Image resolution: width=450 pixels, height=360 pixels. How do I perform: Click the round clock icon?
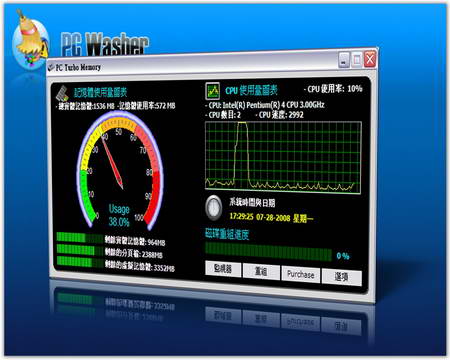pos(213,208)
